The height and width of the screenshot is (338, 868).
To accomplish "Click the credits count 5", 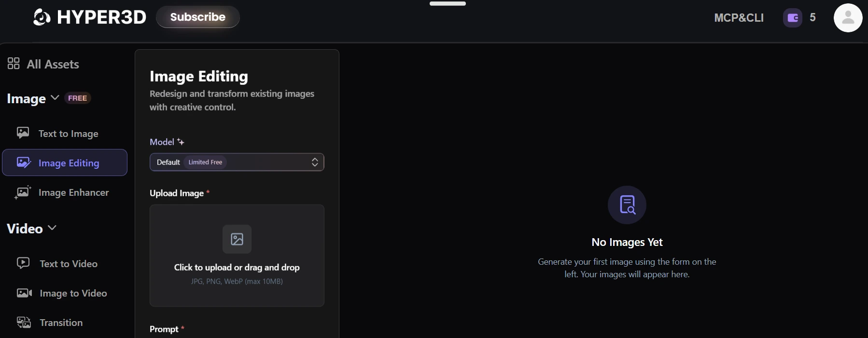I will coord(813,17).
